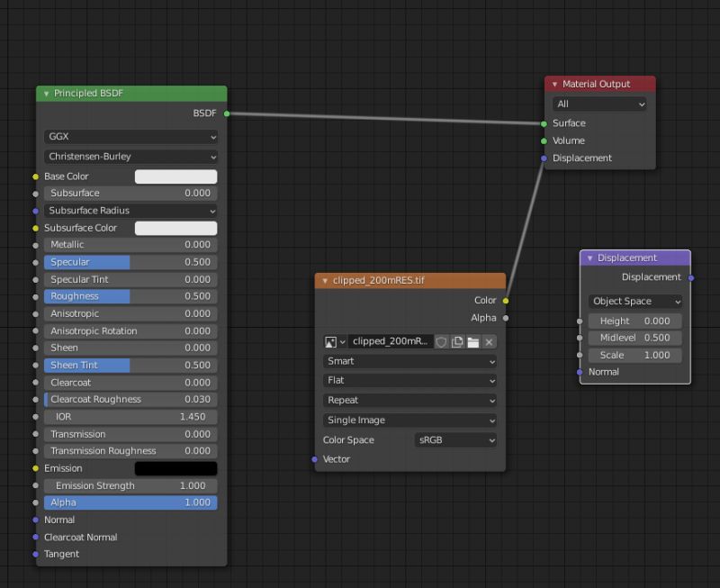The width and height of the screenshot is (720, 588).
Task: Change the All target dropdown on Material Output
Action: 599,104
